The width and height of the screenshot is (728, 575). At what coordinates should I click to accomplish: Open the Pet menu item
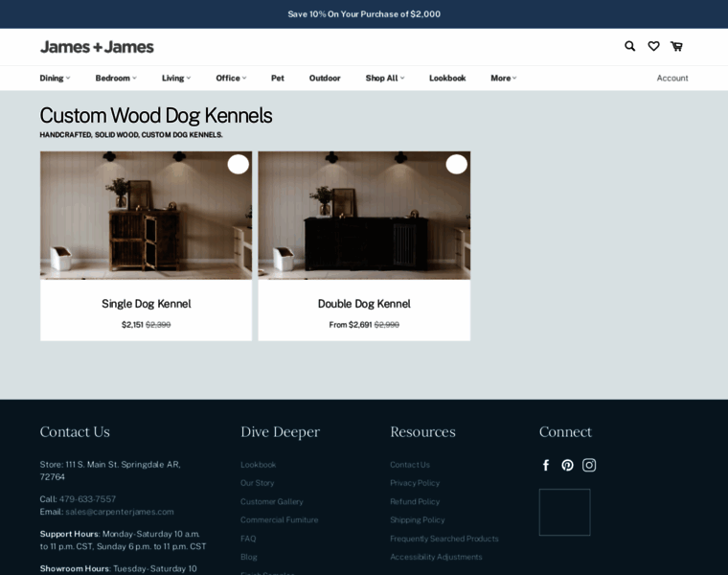click(x=278, y=78)
